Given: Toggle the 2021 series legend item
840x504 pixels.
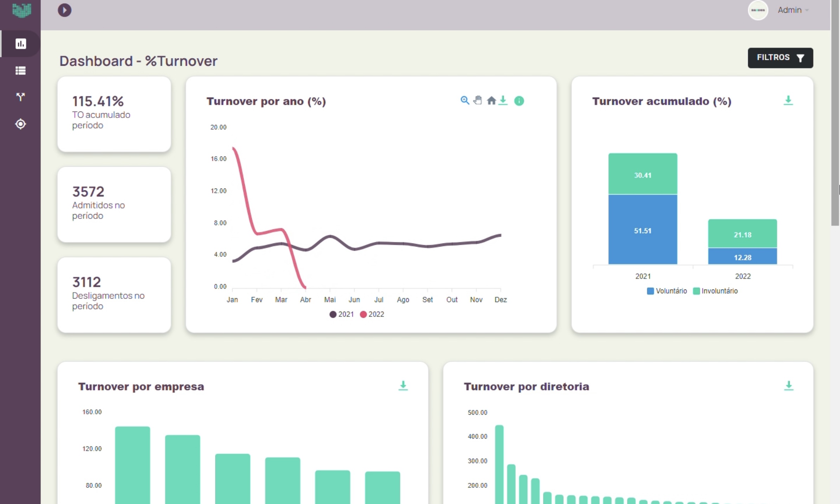Looking at the screenshot, I should pos(342,314).
